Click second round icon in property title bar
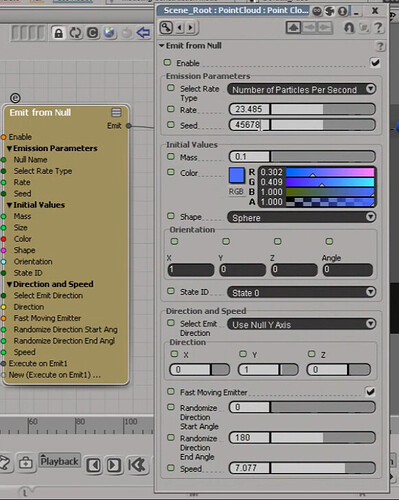The width and height of the screenshot is (399, 500). pyautogui.click(x=329, y=11)
